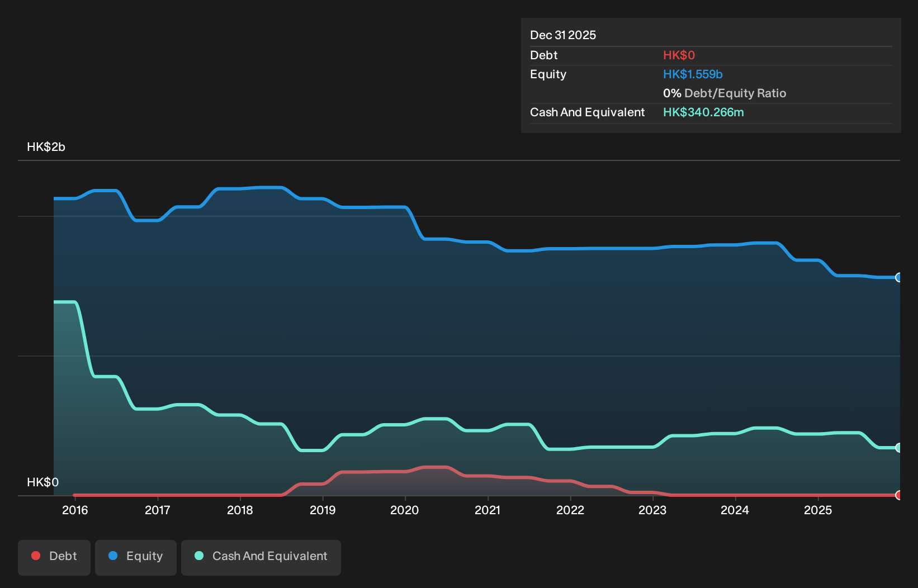Click the 2022 x-axis label
Viewport: 918px width, 588px height.
click(570, 510)
